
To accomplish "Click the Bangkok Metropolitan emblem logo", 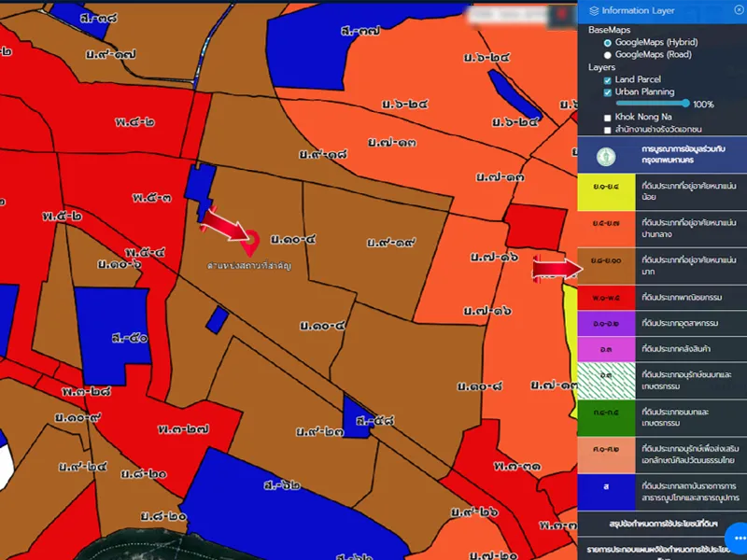I will pyautogui.click(x=605, y=154).
